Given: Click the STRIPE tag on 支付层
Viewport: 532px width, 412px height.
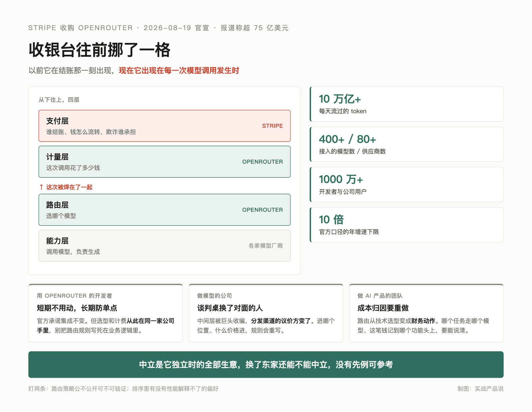Looking at the screenshot, I should (x=272, y=126).
